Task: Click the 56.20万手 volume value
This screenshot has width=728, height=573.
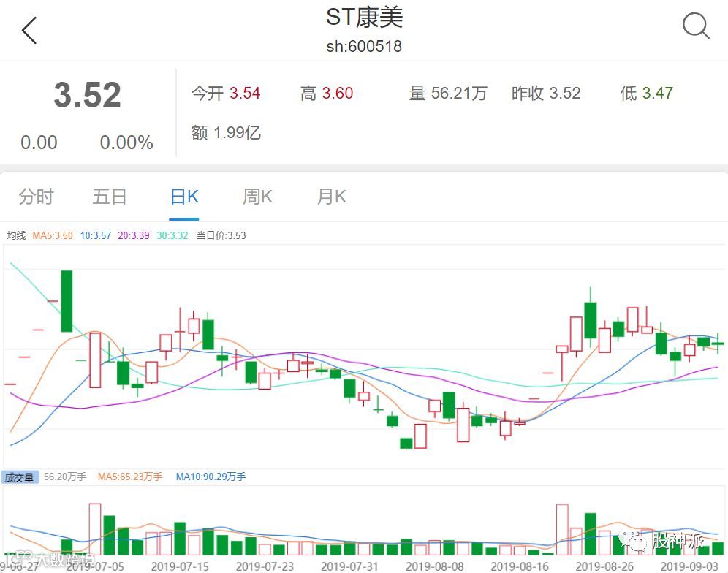Action: [x=65, y=477]
